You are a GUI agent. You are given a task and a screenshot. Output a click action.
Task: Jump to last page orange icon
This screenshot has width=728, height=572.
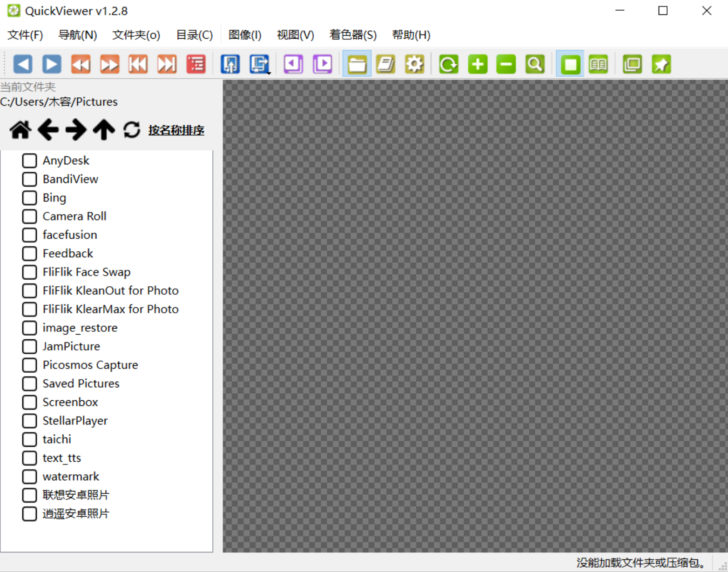167,64
